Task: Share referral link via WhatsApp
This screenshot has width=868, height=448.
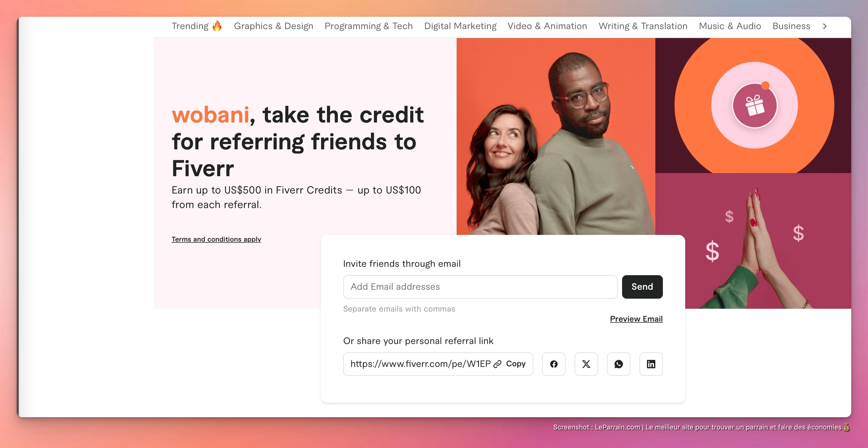Action: click(618, 364)
